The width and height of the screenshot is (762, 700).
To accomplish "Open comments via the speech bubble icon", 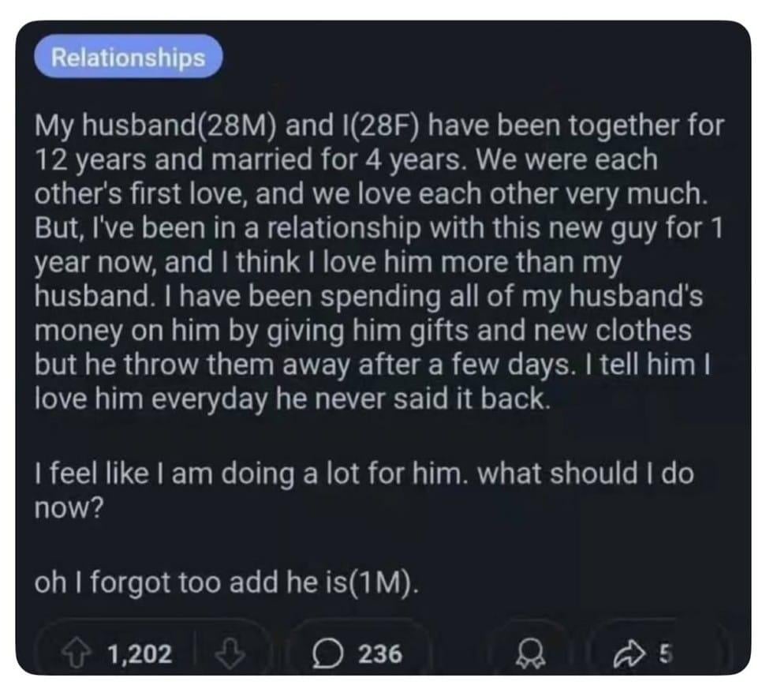I will pos(327,654).
